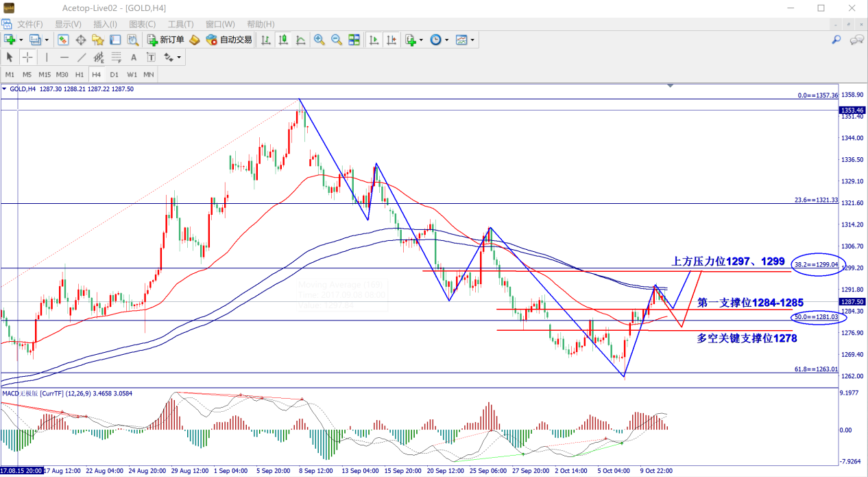
Task: Click the zoom out magnifier icon
Action: [337, 40]
